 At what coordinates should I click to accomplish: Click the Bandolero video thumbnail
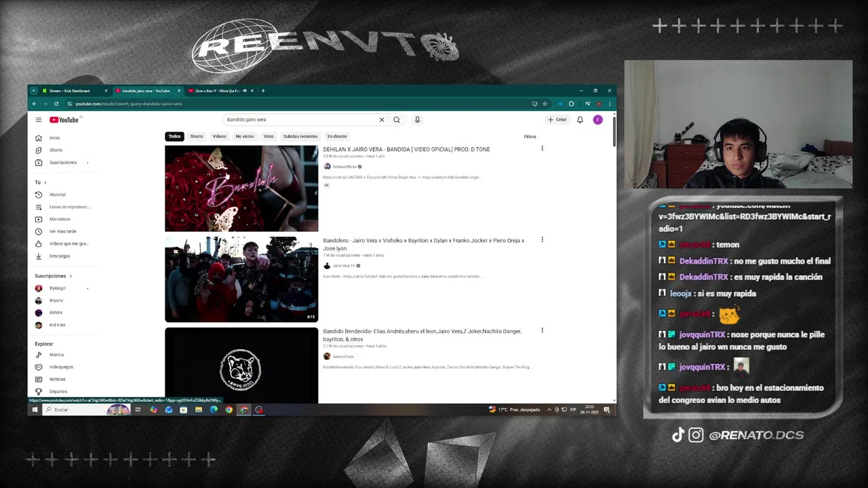click(241, 279)
